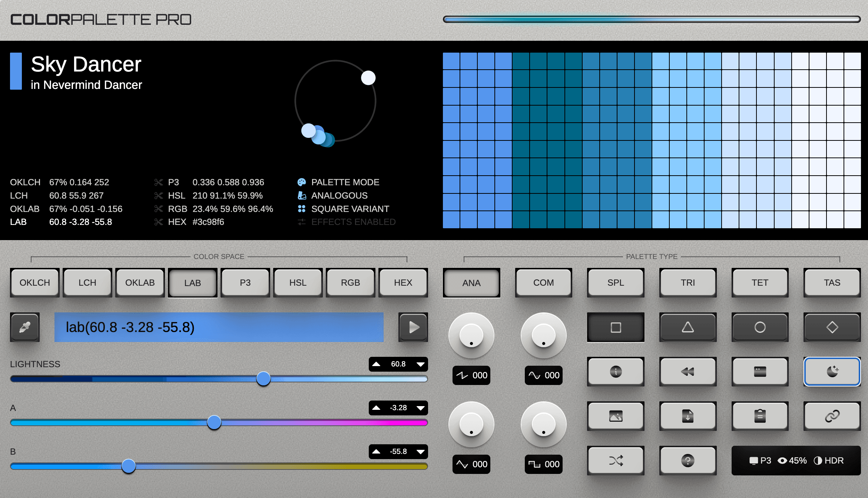
Task: Click the Lightness slider handle
Action: pyautogui.click(x=263, y=379)
